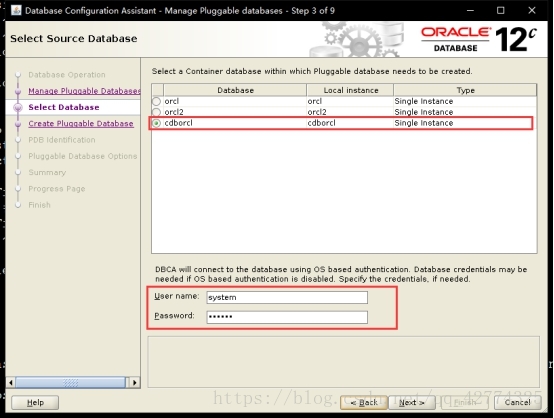Select the orcl2 database radio button
Viewport: 554px width, 418px height.
pyautogui.click(x=157, y=112)
